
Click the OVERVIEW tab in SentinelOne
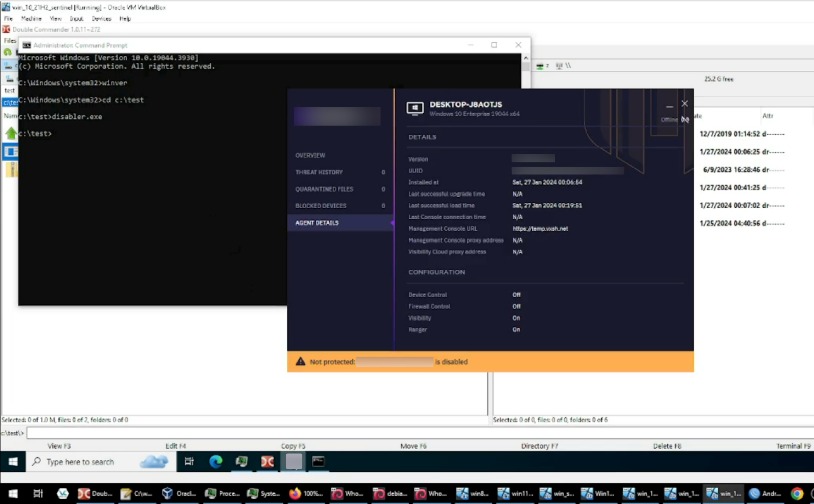pyautogui.click(x=310, y=155)
